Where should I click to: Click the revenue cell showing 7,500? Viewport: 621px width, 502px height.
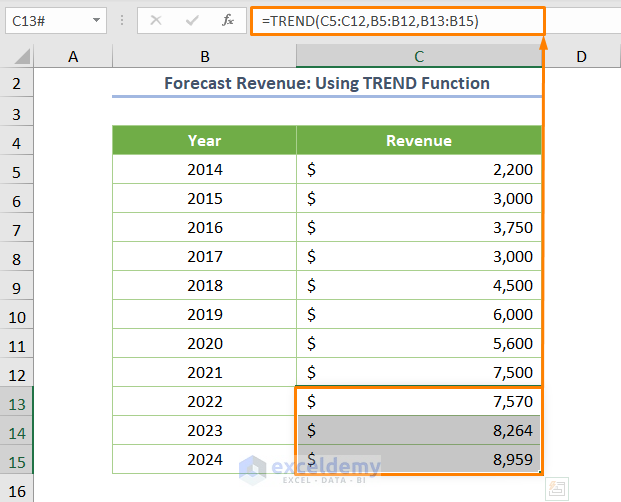pyautogui.click(x=419, y=373)
